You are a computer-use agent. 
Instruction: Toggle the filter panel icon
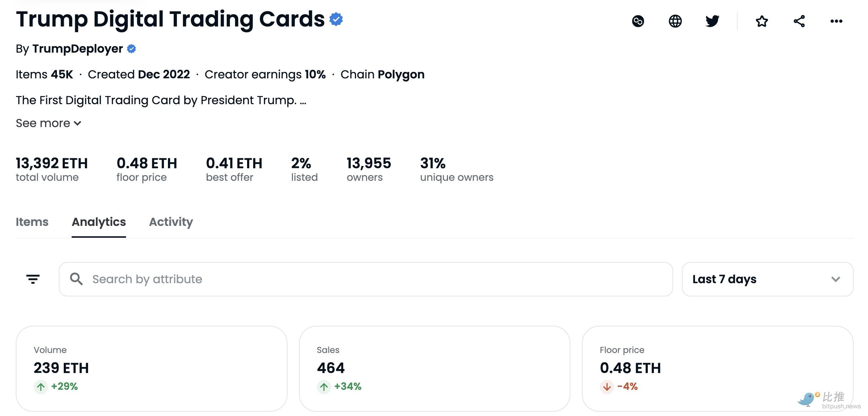coord(33,279)
